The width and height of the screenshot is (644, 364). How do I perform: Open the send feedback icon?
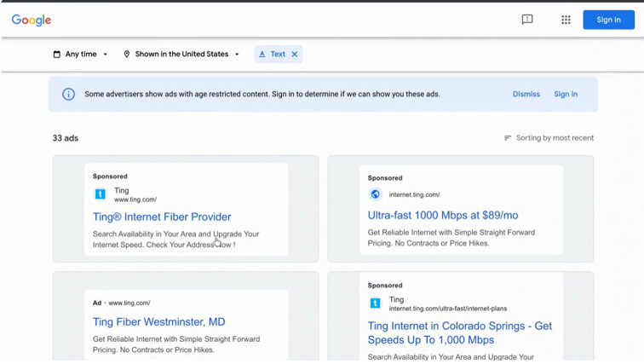click(527, 20)
